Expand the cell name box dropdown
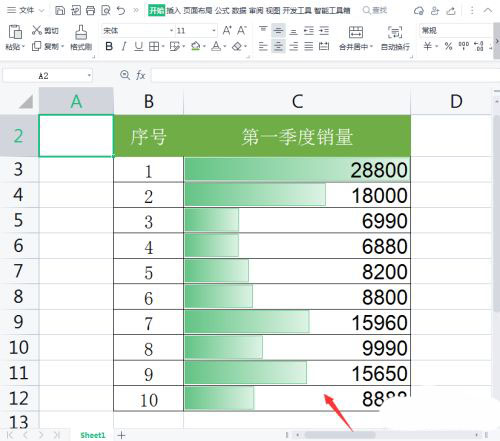 point(89,76)
